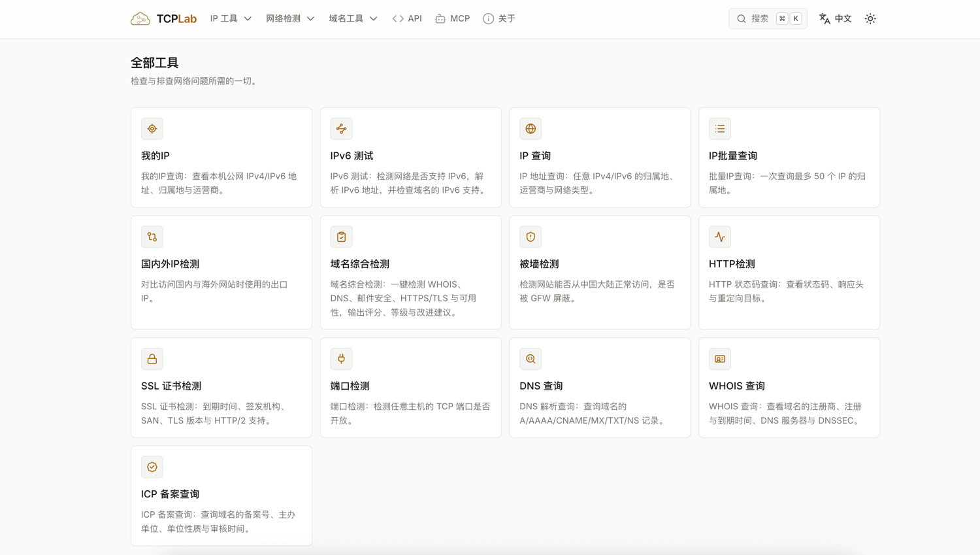Click the IP 查询 globe icon
Viewport: 980px width, 555px height.
pyautogui.click(x=531, y=129)
